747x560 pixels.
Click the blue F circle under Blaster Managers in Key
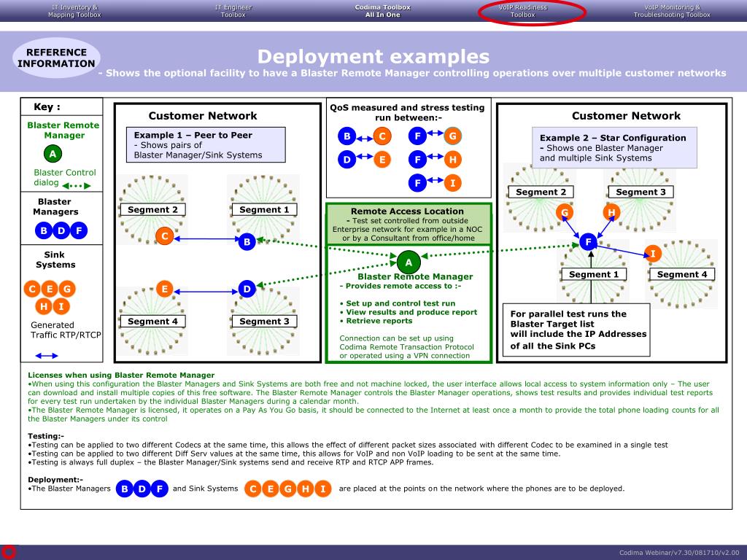[x=79, y=231]
